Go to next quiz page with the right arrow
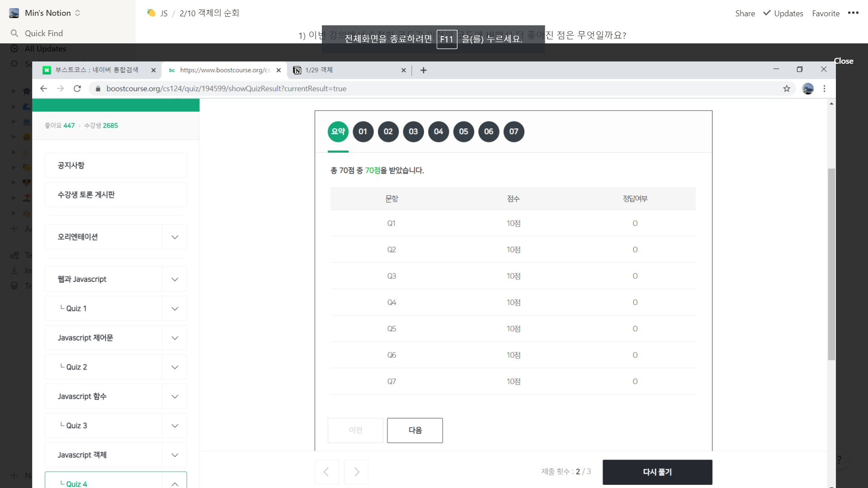The image size is (868, 488). pos(356,472)
